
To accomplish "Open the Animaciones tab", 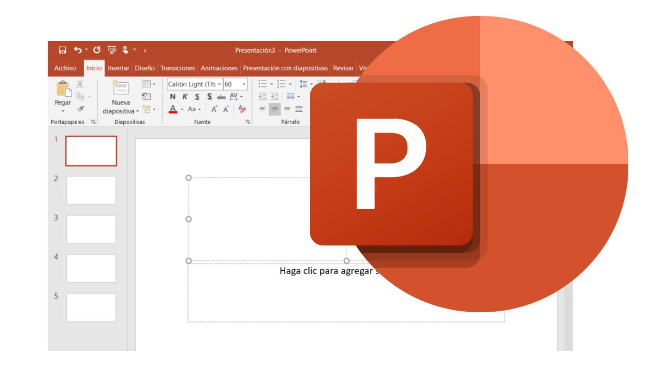I will [219, 68].
